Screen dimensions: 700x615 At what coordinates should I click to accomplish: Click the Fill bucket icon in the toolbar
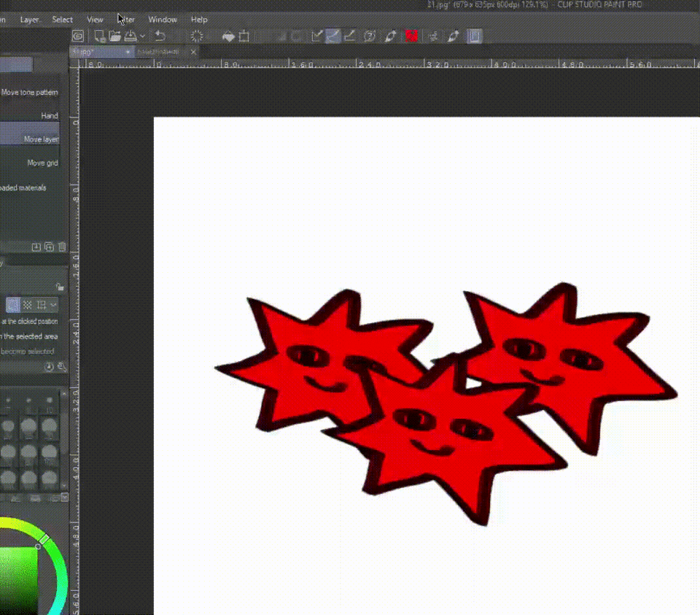coord(228,36)
